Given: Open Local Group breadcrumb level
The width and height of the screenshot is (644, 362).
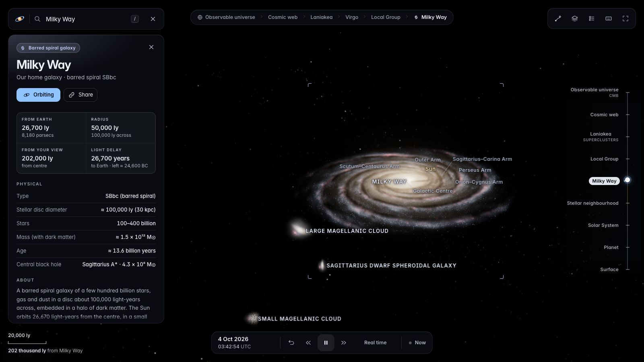Looking at the screenshot, I should point(386,17).
